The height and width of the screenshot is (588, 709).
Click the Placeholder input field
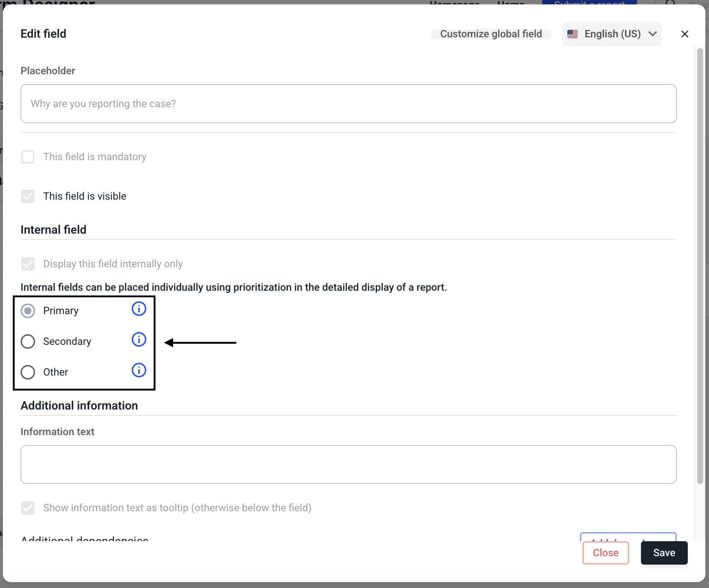pyautogui.click(x=348, y=104)
